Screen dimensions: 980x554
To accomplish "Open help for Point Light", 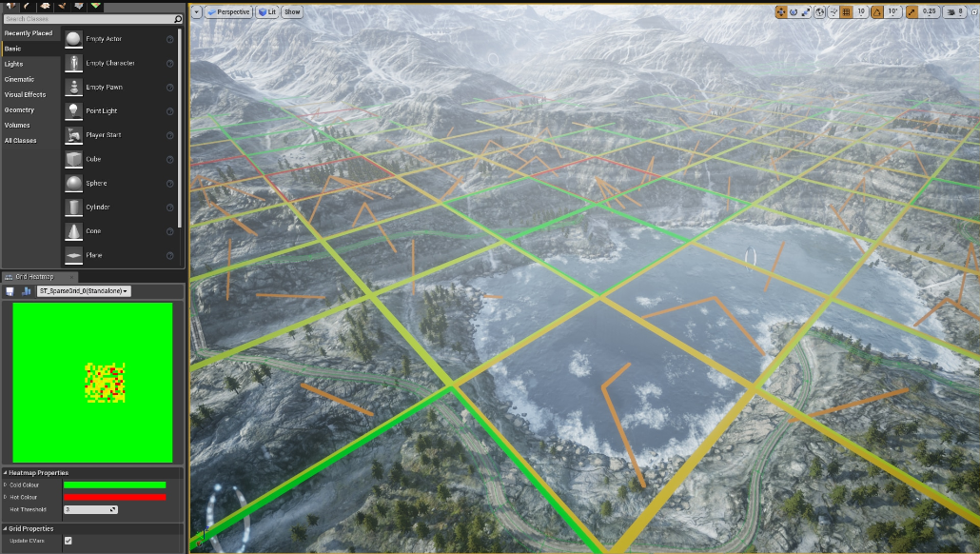I will pyautogui.click(x=170, y=111).
